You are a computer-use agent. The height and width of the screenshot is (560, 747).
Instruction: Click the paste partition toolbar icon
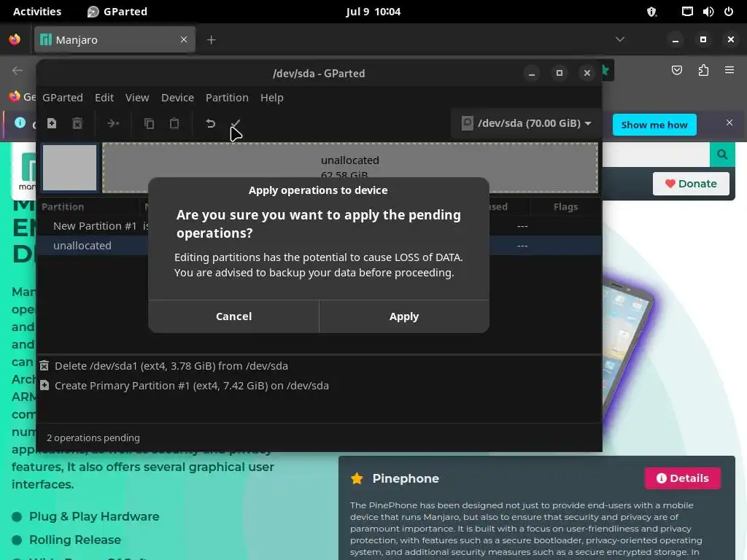tap(174, 124)
